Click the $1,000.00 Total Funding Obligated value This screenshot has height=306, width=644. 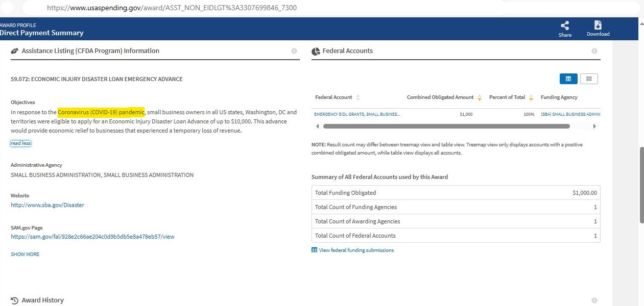[585, 193]
